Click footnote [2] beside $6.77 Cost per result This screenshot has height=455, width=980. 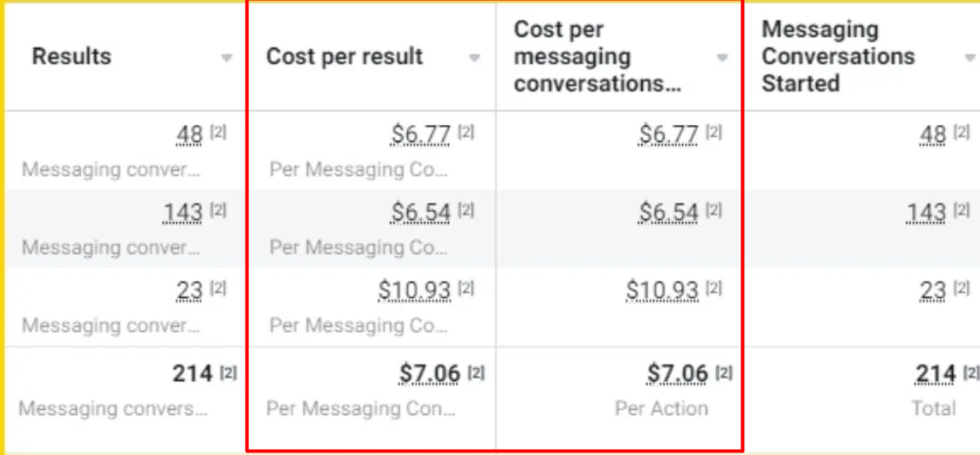tap(466, 133)
